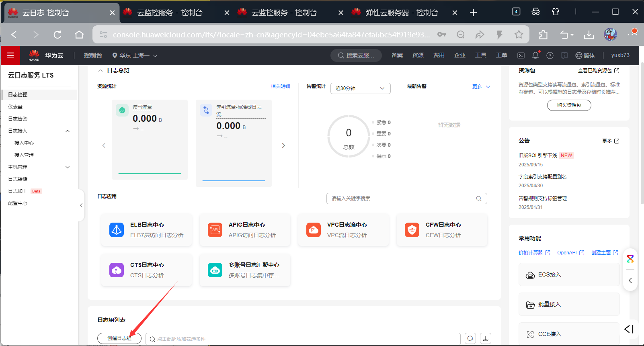
Task: Refresh the log group list
Action: click(x=470, y=339)
